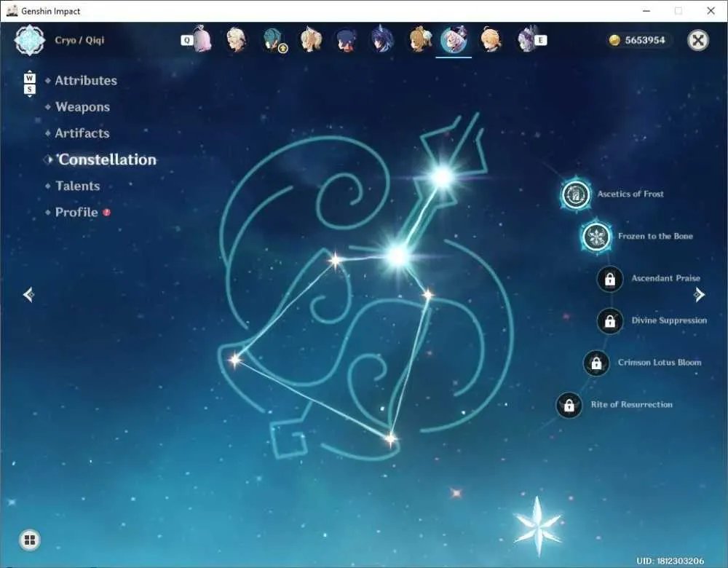Click the highlighted Qiqi portrait
The height and width of the screenshot is (568, 728).
coord(454,39)
